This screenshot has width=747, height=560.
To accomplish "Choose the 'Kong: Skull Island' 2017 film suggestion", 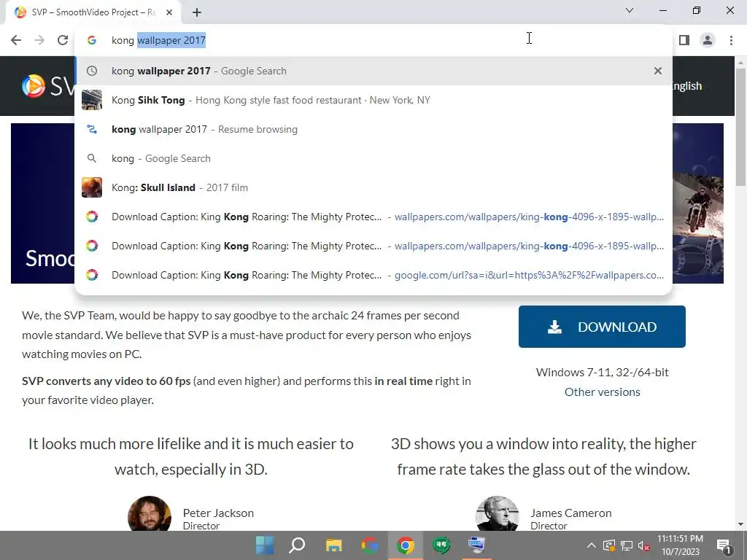I will [x=373, y=187].
